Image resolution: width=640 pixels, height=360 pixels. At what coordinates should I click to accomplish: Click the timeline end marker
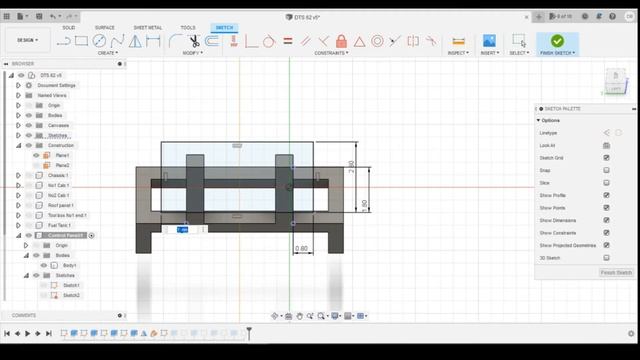pos(249,333)
